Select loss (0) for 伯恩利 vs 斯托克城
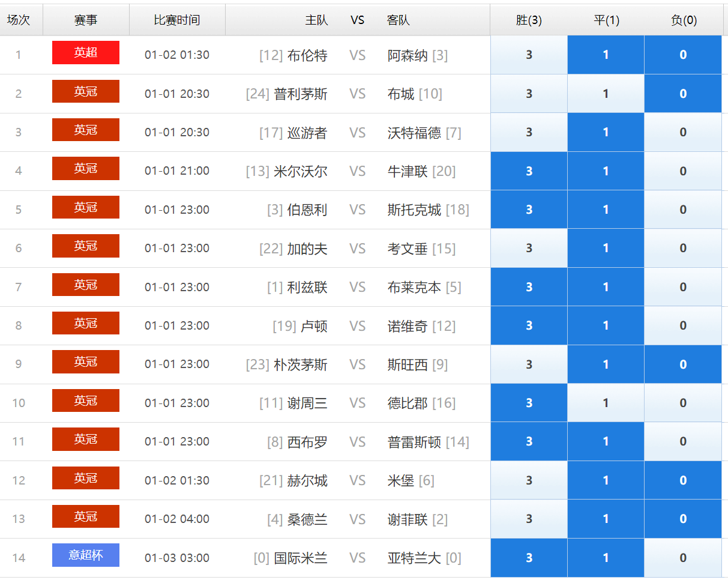Image resolution: width=728 pixels, height=583 pixels. (x=683, y=210)
